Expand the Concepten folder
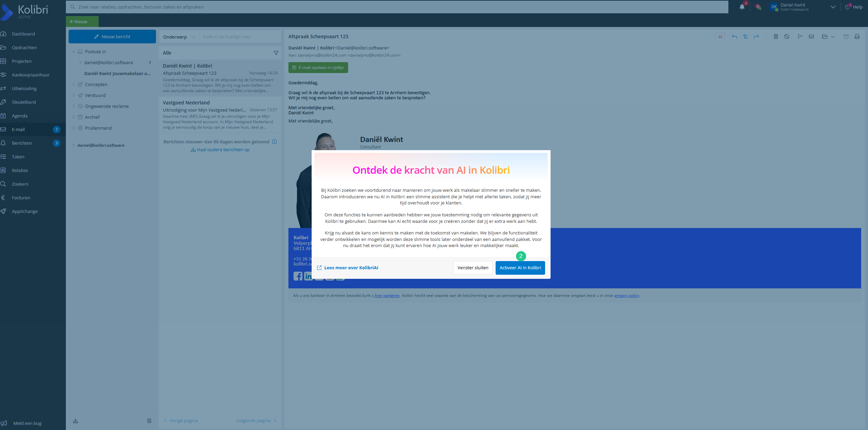This screenshot has width=868, height=430. (73, 84)
